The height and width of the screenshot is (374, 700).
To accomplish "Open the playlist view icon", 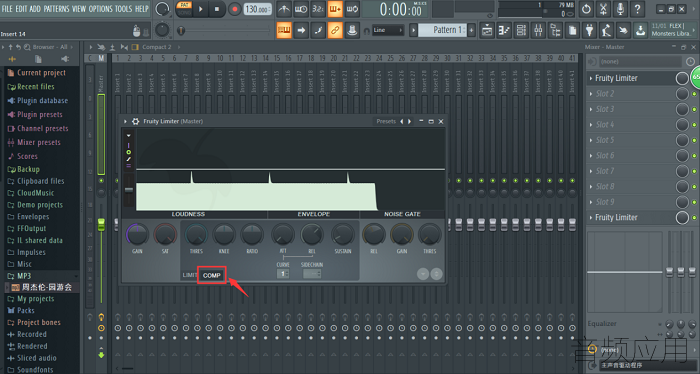I will [487, 30].
